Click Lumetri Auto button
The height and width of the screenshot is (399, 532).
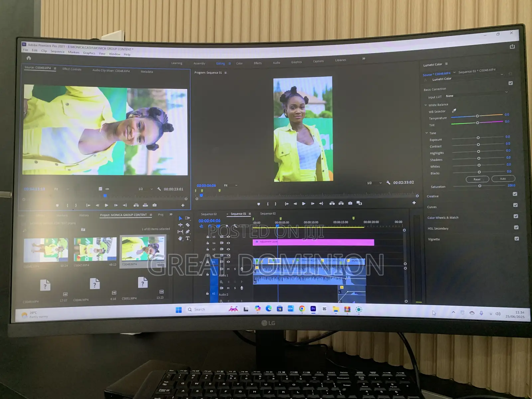click(x=503, y=179)
